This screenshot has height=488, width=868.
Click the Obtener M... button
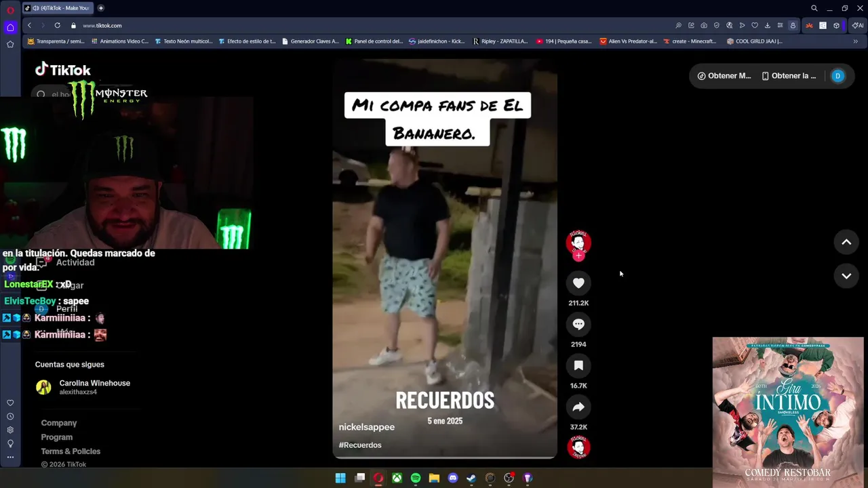tap(724, 76)
